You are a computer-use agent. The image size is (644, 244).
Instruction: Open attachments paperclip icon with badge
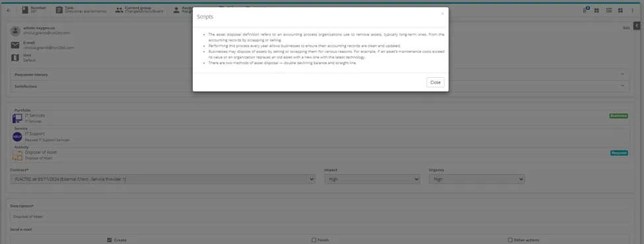585,10
